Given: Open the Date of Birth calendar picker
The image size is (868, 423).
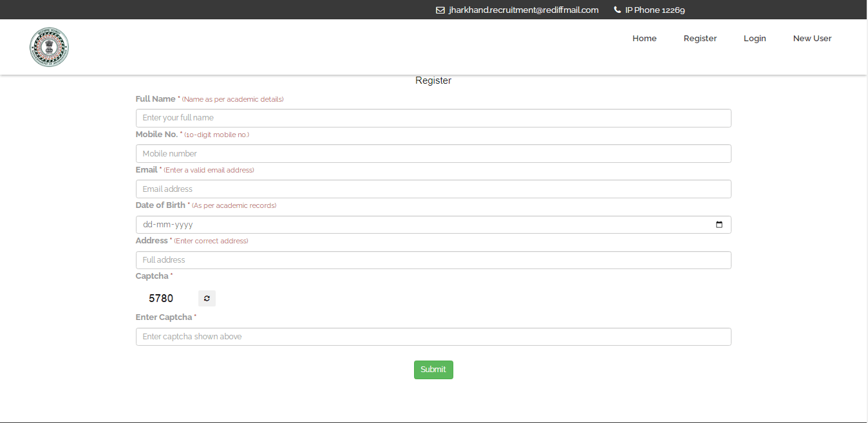Looking at the screenshot, I should 719,225.
